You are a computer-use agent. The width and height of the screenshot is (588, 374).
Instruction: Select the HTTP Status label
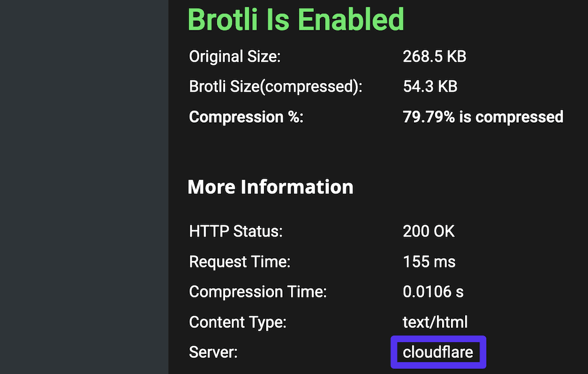tap(236, 231)
